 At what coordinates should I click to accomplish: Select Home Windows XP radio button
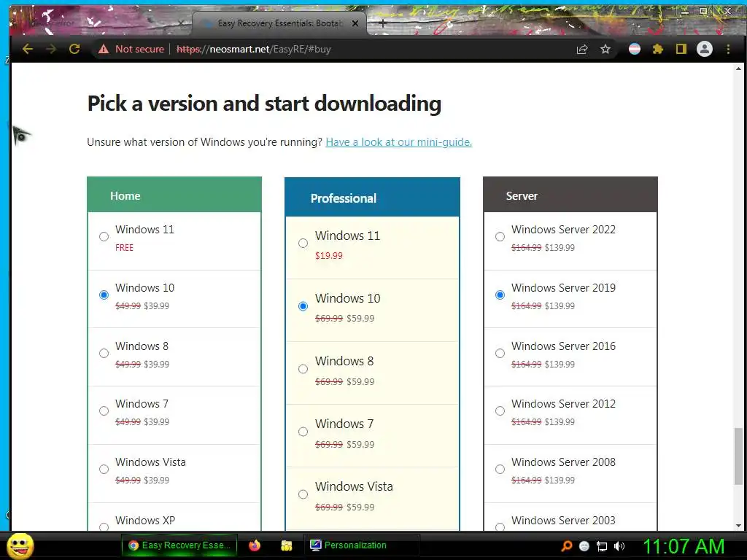[104, 526]
